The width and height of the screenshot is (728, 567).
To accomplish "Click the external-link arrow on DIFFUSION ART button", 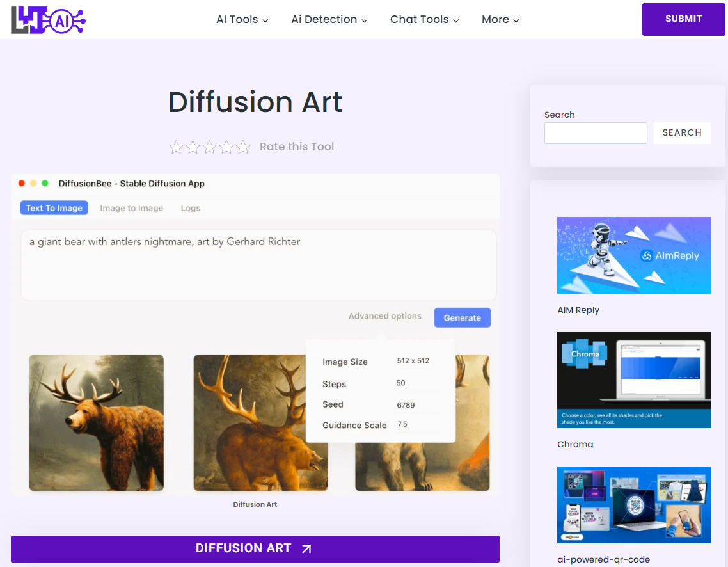I will (x=306, y=548).
